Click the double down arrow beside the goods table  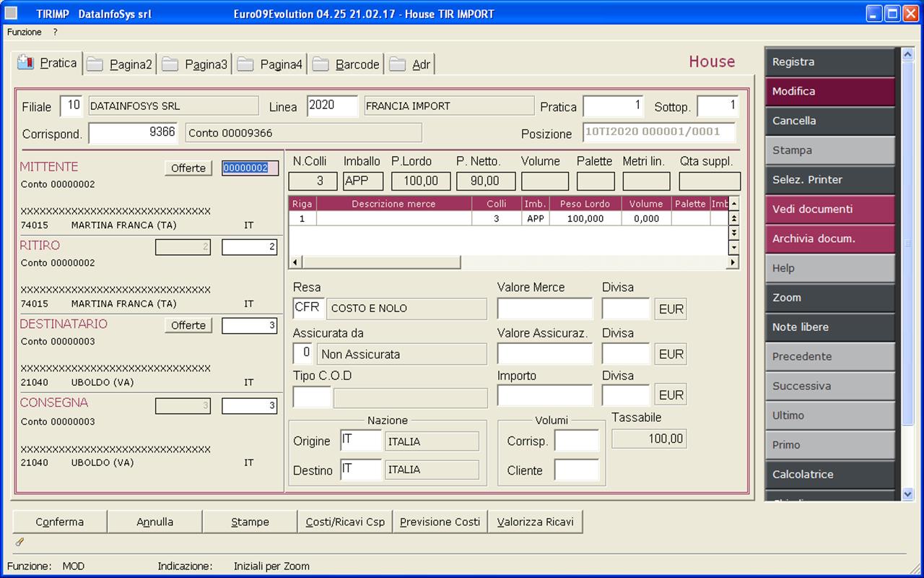[734, 233]
